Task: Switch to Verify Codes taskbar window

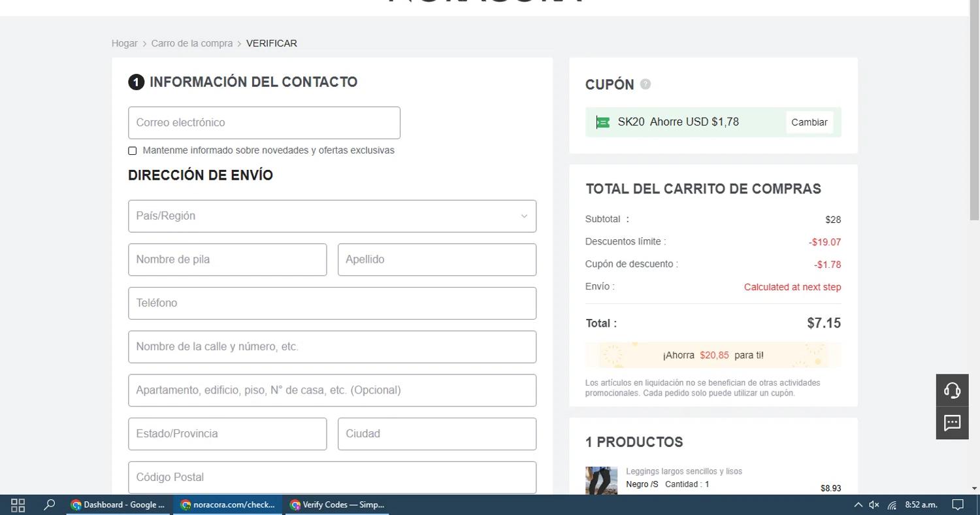Action: 336,505
